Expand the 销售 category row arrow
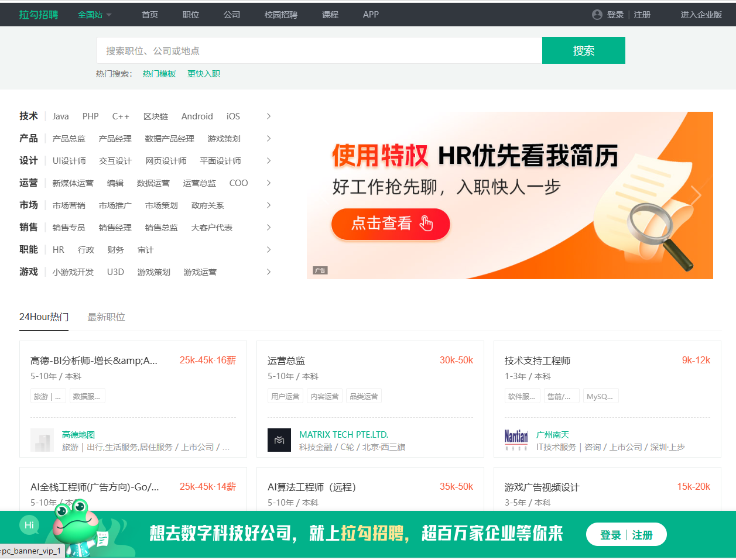Viewport: 736px width, 560px height. [269, 228]
